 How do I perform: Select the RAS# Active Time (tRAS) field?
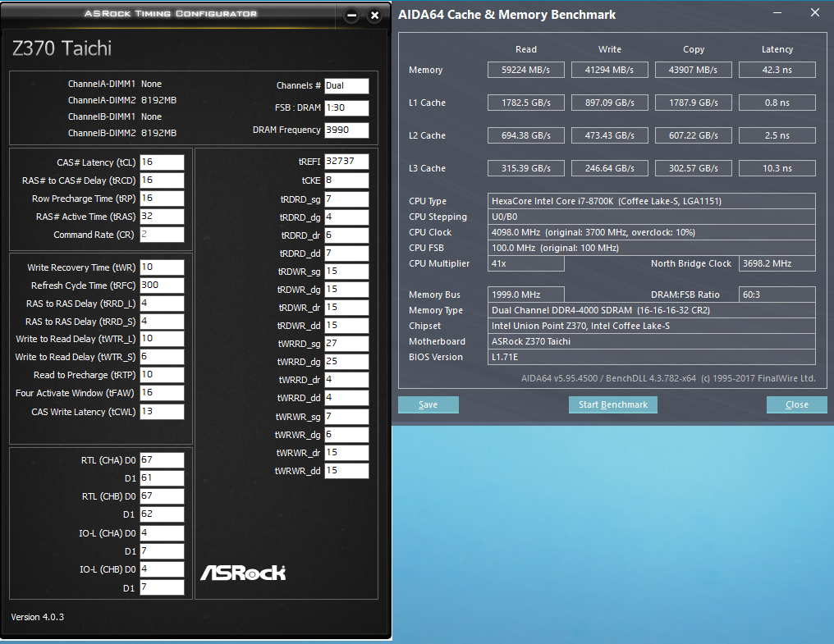point(162,217)
